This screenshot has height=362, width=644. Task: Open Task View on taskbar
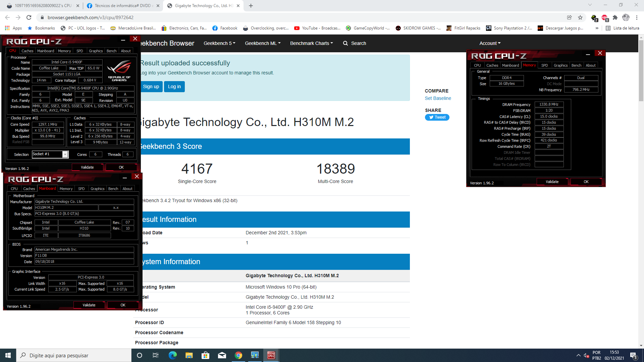coord(156,355)
